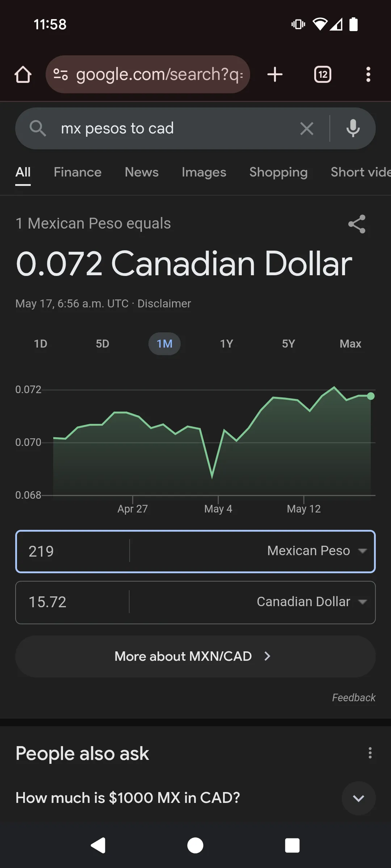Screen dimensions: 391x868
Task: Expand "How much is $1000 MX in CAD?"
Action: click(358, 798)
